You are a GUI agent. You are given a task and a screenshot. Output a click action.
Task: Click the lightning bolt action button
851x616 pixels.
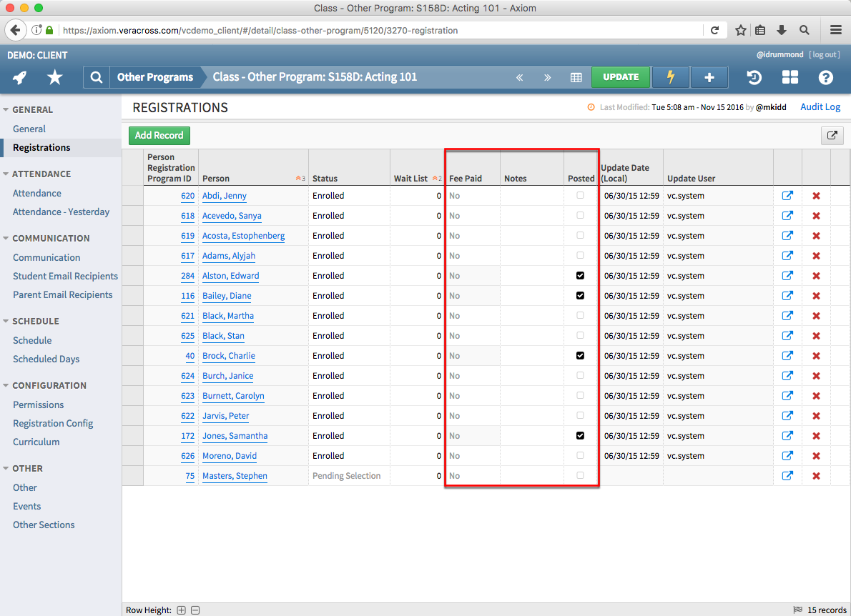(671, 77)
